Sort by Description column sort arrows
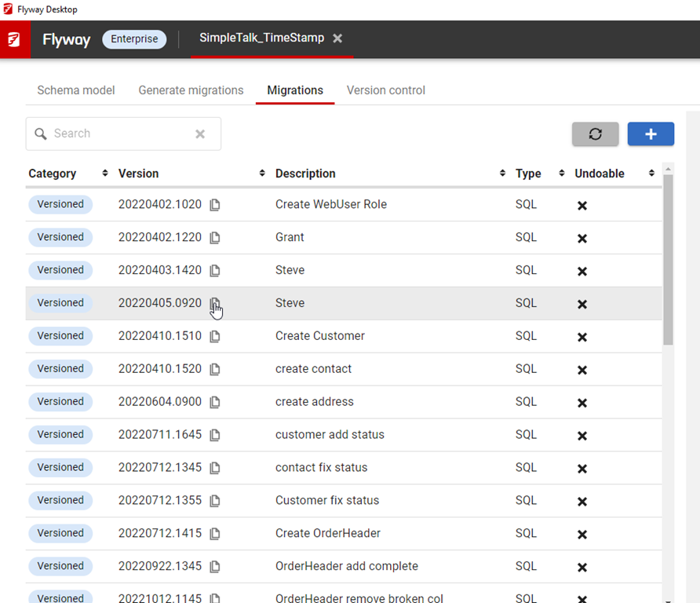This screenshot has width=700, height=603. click(502, 174)
